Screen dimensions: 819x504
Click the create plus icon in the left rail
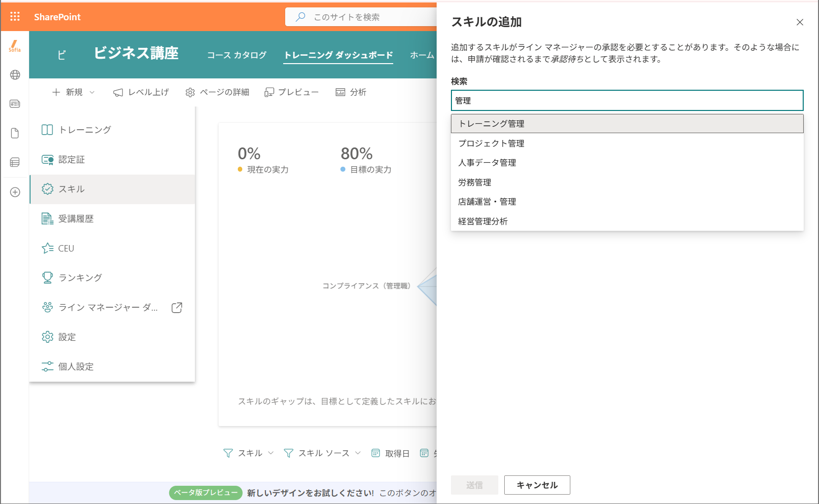[x=15, y=192]
